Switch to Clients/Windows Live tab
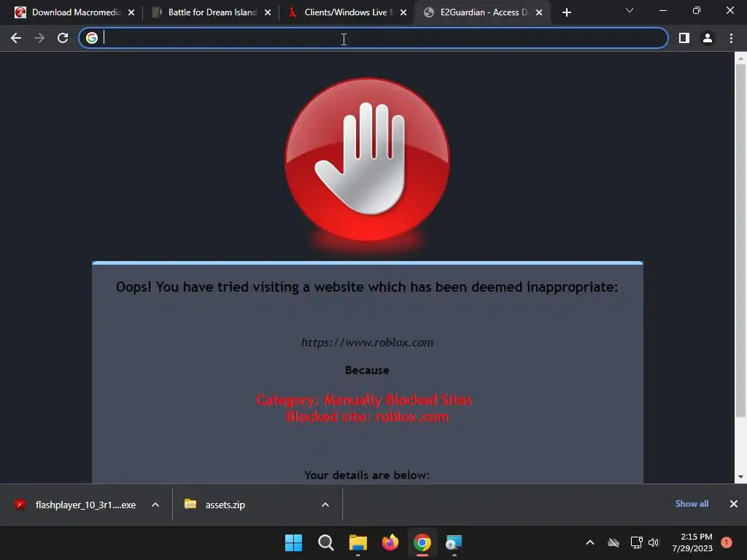Screen dimensions: 747x560 [347, 12]
